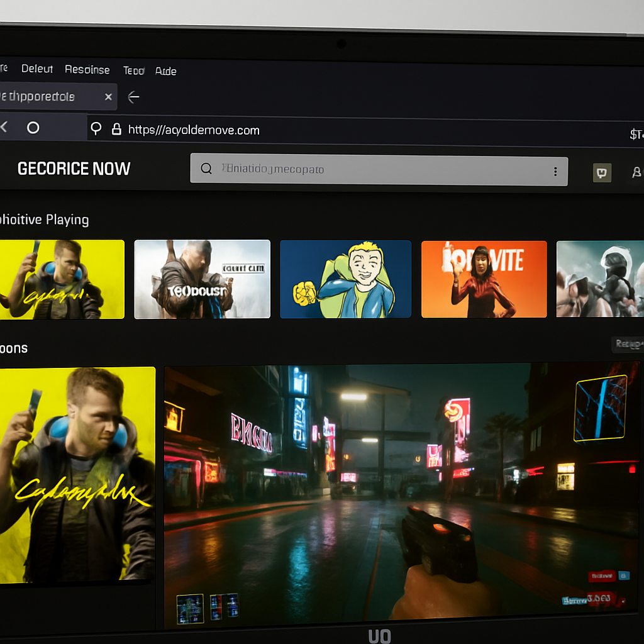Click the left arrow beside the tab
The image size is (644, 644).
click(x=133, y=97)
